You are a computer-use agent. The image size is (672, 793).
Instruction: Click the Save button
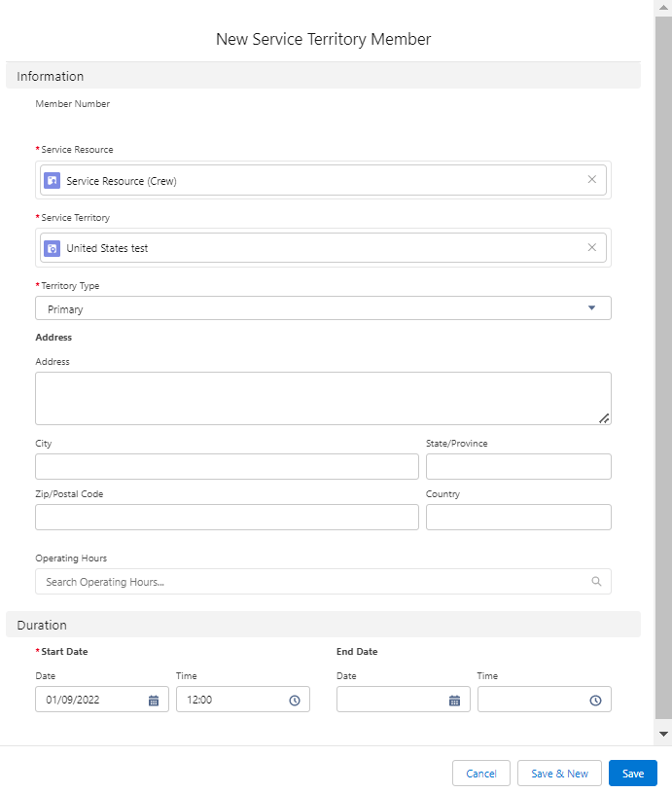(x=632, y=774)
